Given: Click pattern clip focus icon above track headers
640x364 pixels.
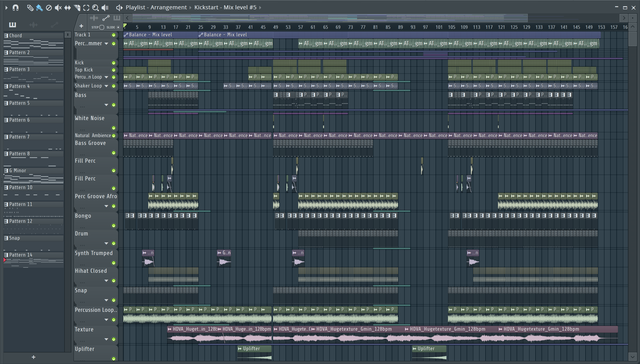Looking at the screenshot, I should [x=117, y=18].
